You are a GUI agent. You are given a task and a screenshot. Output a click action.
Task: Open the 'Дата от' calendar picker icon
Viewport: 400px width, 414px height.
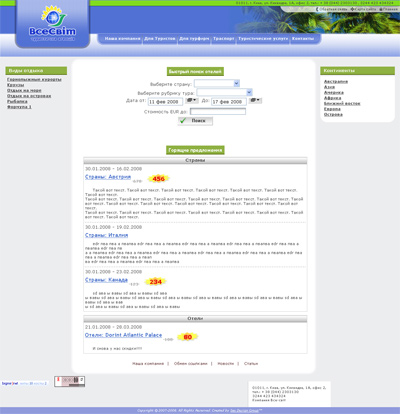[192, 100]
